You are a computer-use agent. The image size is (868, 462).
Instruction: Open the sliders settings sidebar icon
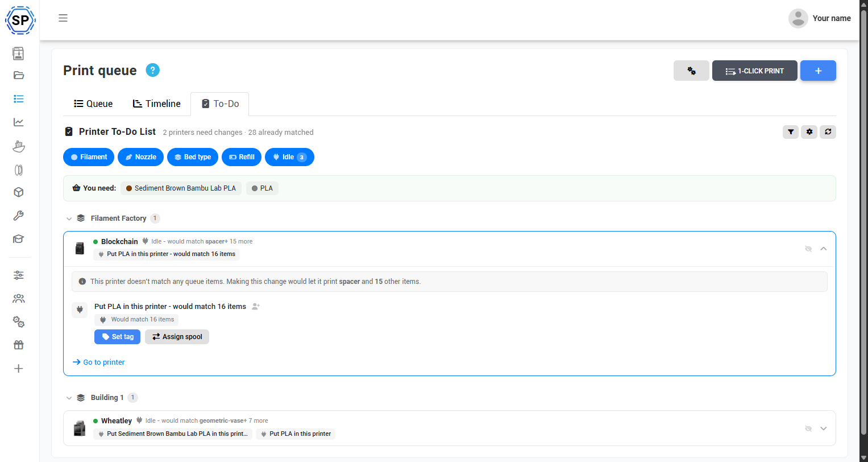click(18, 275)
